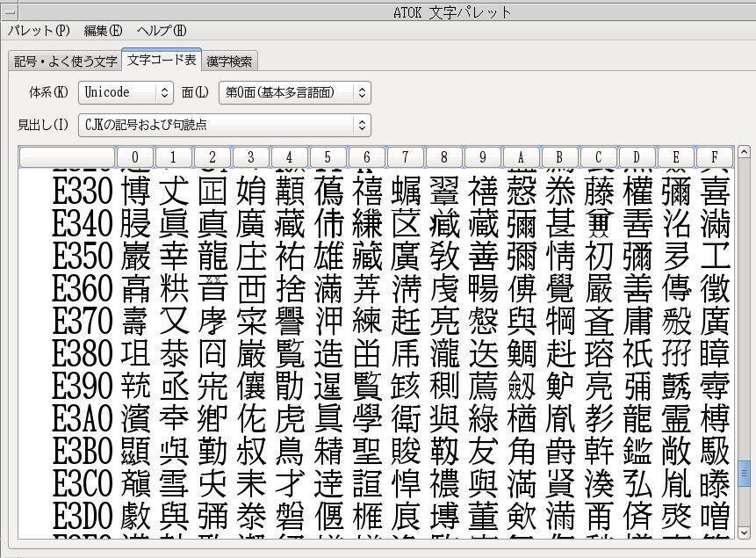This screenshot has height=558, width=756.
Task: Choose the 學 character in row E3A0
Action: tap(366, 418)
